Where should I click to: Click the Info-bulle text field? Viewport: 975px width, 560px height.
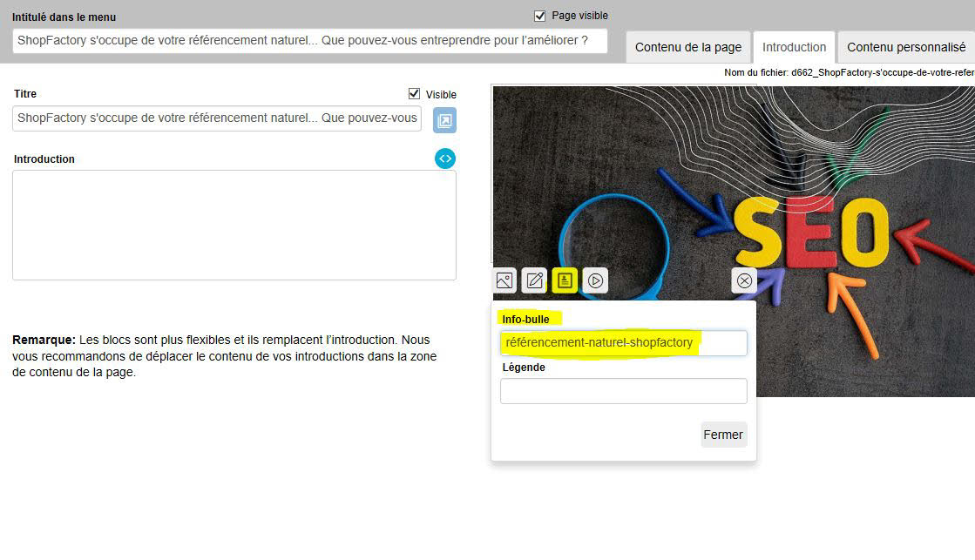click(x=623, y=343)
